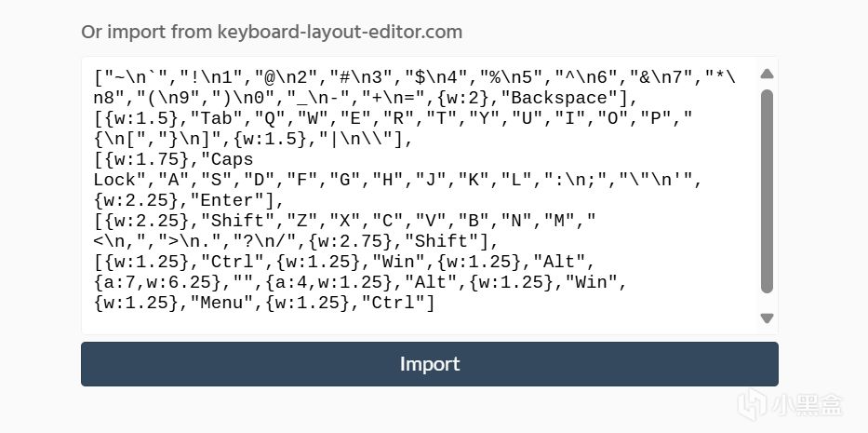Click the scrollbar up arrow in the text area
Screen dimensions: 868x433
[x=767, y=74]
